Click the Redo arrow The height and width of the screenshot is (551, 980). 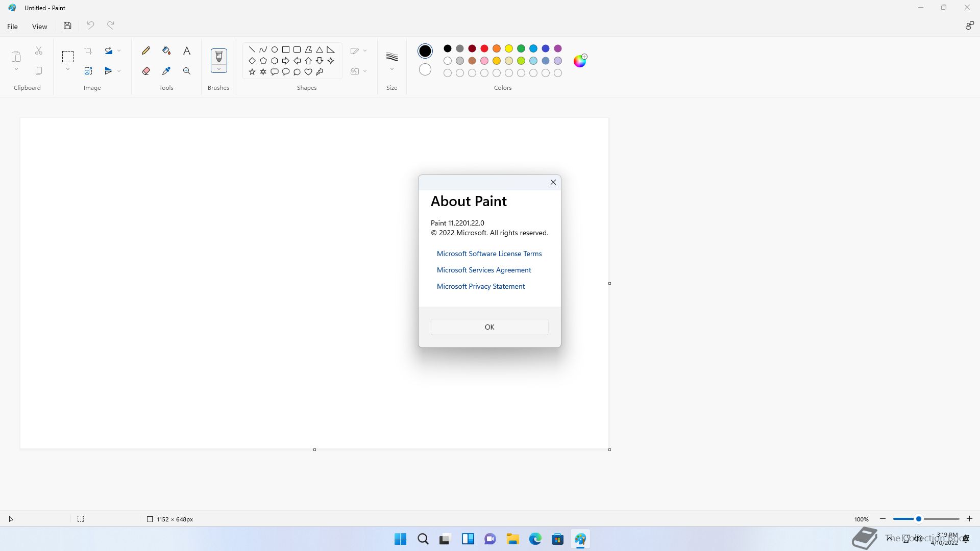[111, 26]
